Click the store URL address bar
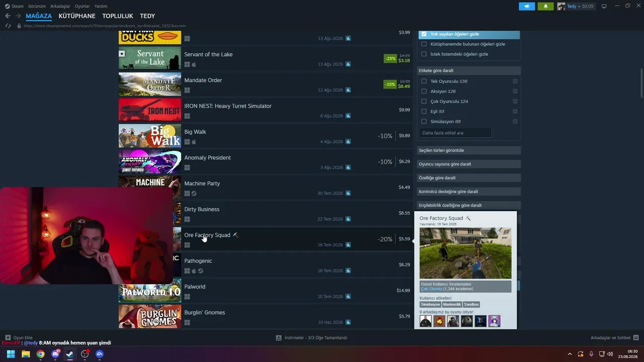The image size is (644, 362). (105, 26)
